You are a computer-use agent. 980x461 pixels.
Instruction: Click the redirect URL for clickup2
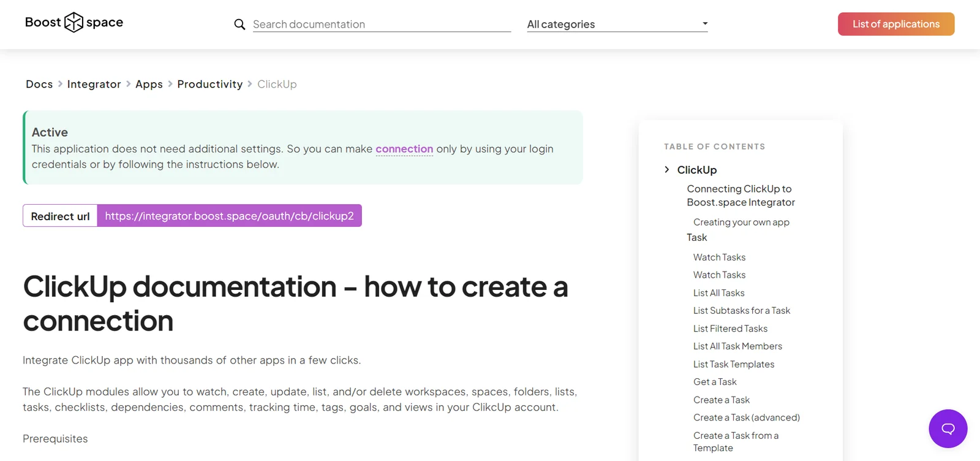click(229, 216)
